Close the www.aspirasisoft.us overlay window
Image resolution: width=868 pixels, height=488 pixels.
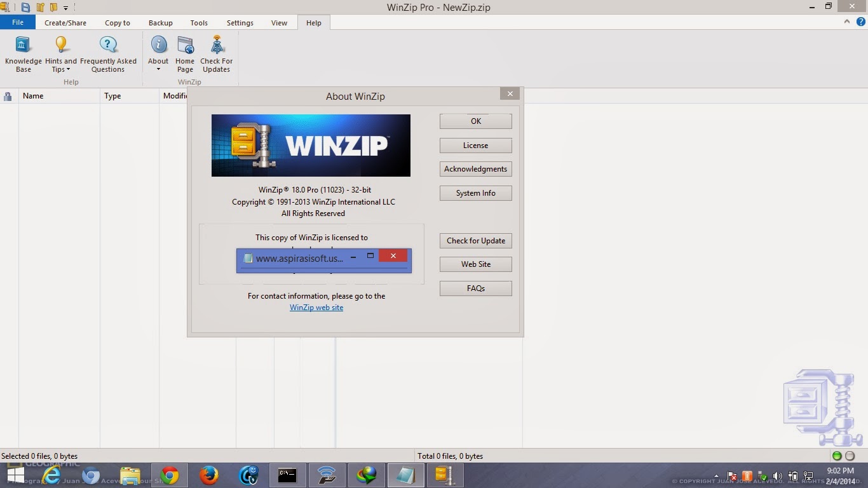click(x=393, y=256)
